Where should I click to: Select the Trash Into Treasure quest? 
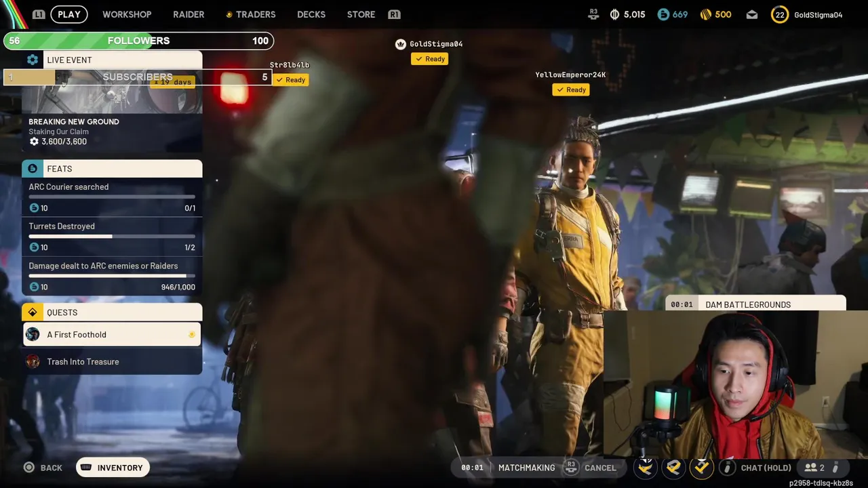pyautogui.click(x=112, y=361)
